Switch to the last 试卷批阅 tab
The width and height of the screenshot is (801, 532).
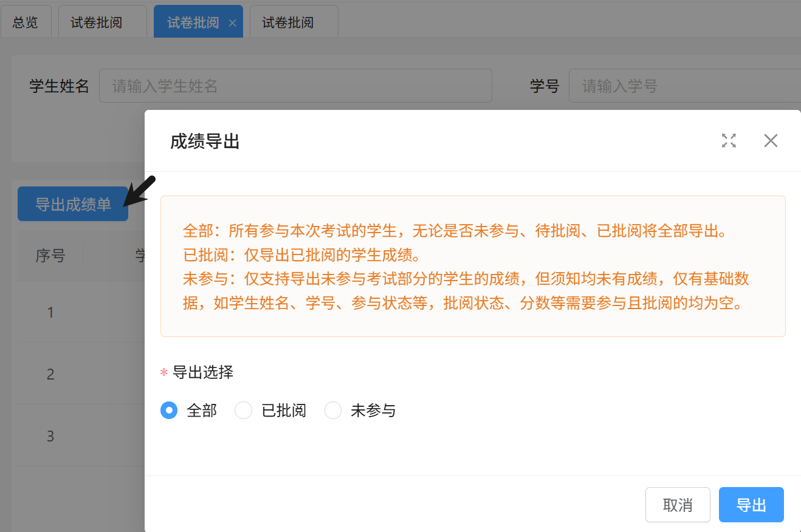[x=288, y=22]
